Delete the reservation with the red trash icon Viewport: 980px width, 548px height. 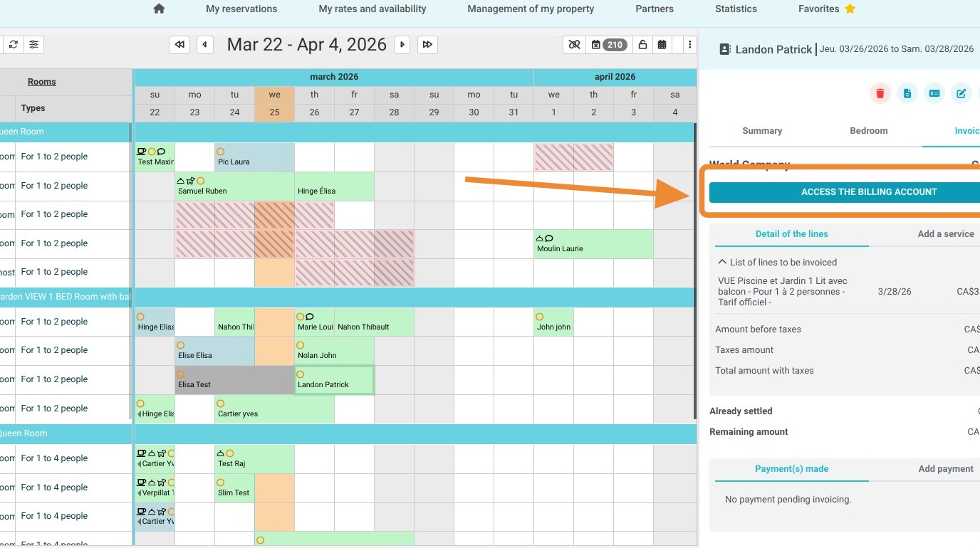point(880,93)
